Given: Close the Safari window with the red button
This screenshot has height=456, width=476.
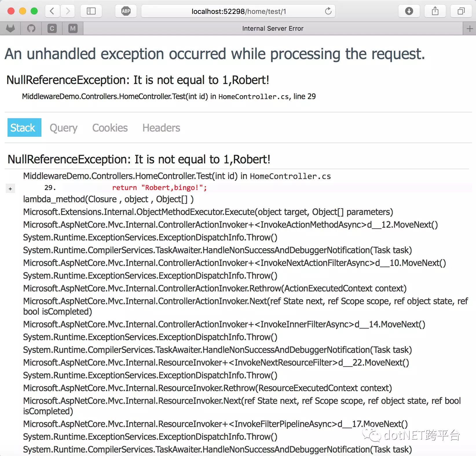Looking at the screenshot, I should point(11,11).
